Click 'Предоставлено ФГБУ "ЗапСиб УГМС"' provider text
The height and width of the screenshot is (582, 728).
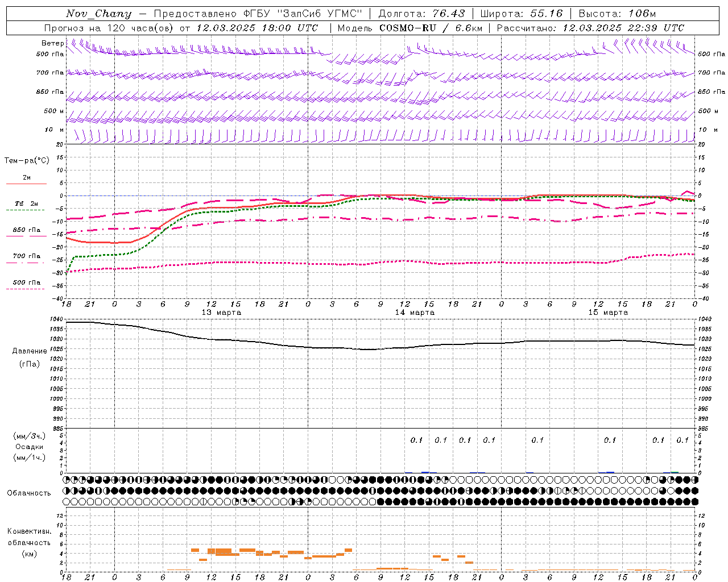258,14
